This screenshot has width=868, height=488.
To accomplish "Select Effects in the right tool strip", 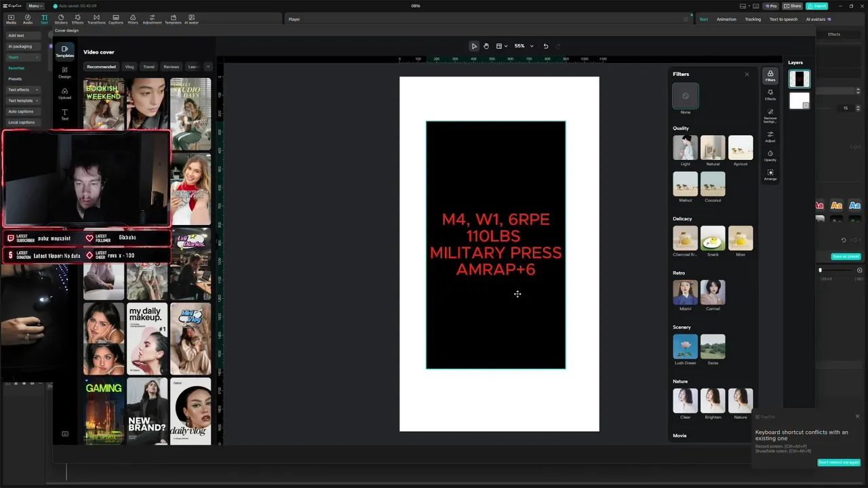I will coord(770,95).
